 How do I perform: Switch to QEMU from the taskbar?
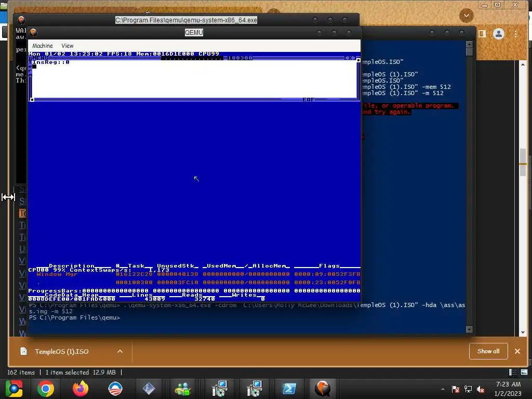click(x=322, y=389)
